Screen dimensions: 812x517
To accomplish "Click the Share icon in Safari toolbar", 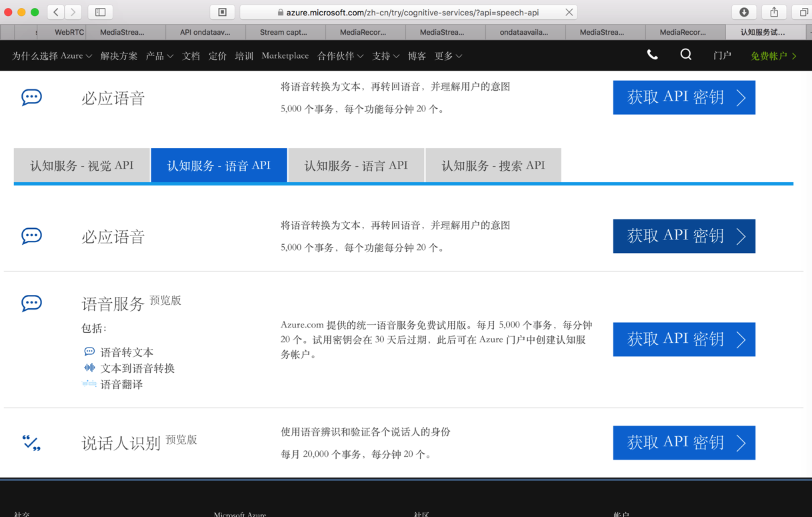I will (774, 12).
